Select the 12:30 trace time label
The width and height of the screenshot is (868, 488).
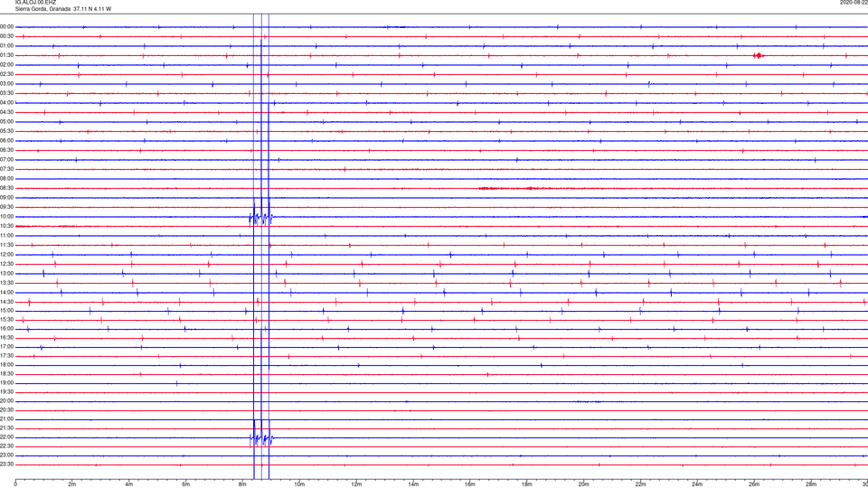[x=6, y=264]
